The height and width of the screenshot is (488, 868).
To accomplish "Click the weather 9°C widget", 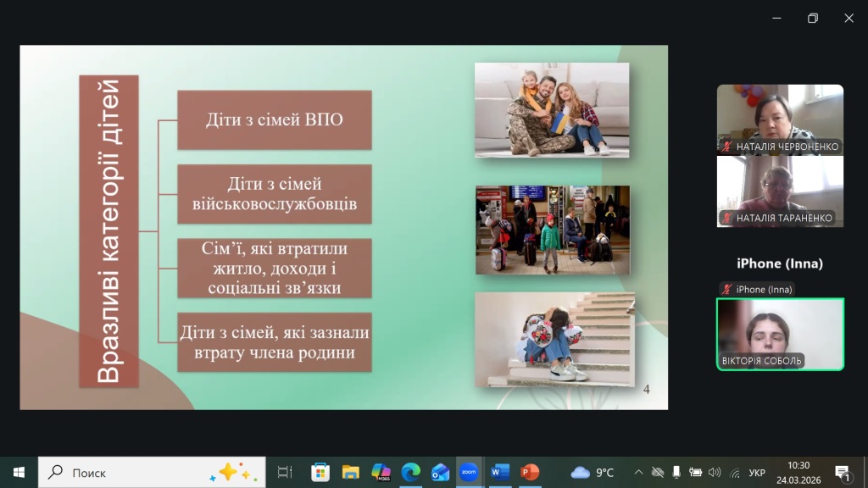I will (593, 472).
